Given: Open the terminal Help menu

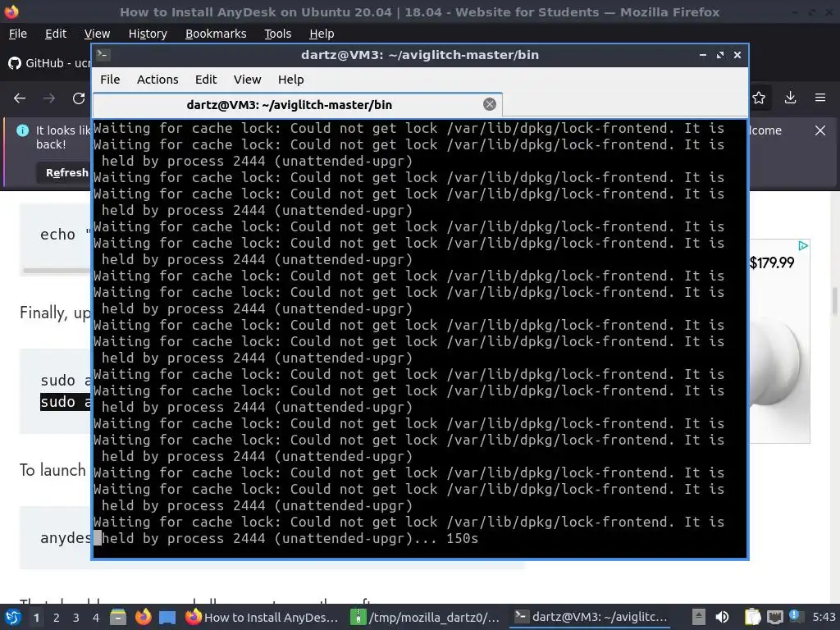Looking at the screenshot, I should (x=291, y=80).
